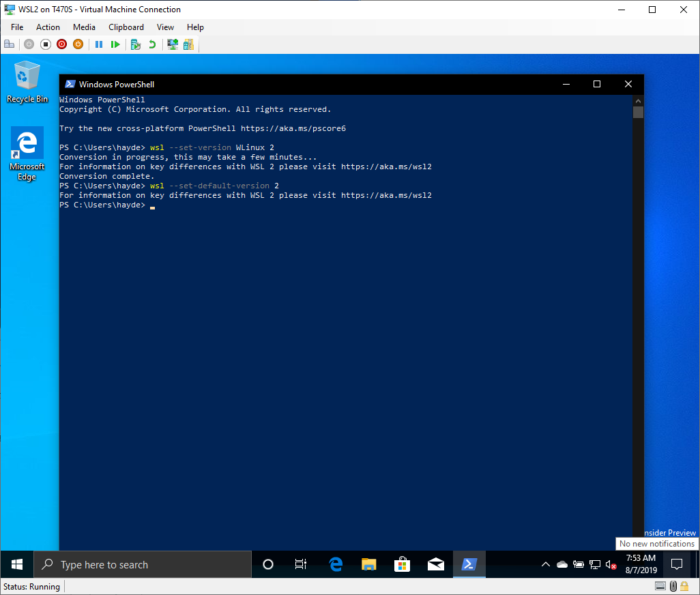Pause the virtual machine
Image resolution: width=700 pixels, height=595 pixels.
coord(98,44)
